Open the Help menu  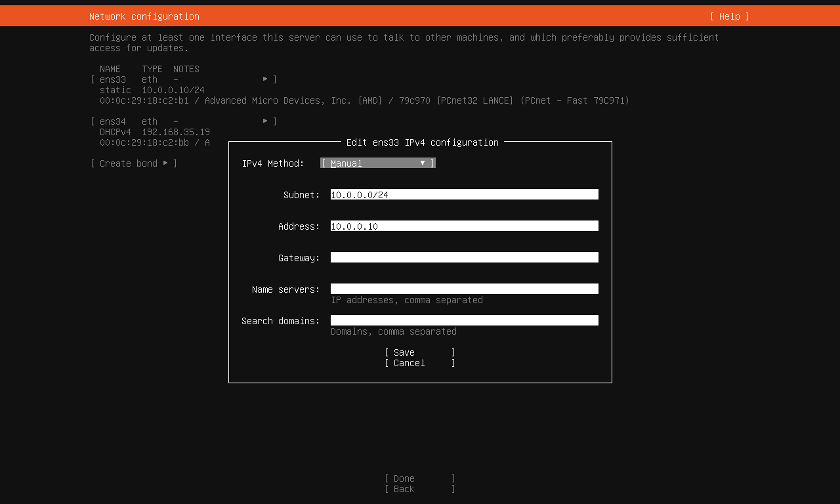coord(729,16)
